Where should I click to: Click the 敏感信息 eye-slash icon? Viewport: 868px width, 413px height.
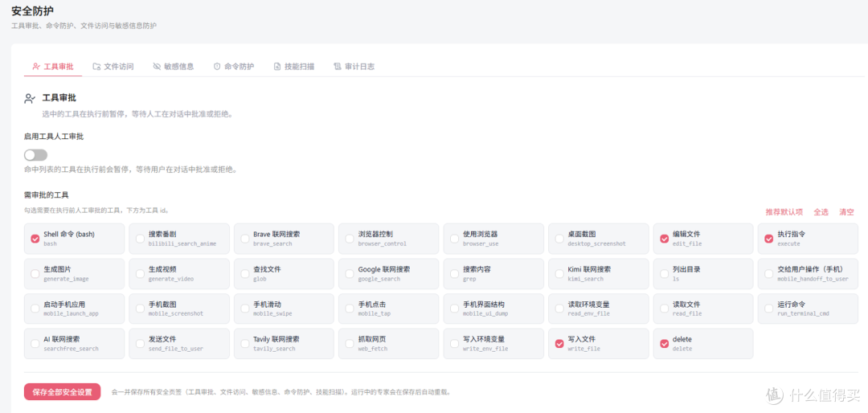coord(157,67)
